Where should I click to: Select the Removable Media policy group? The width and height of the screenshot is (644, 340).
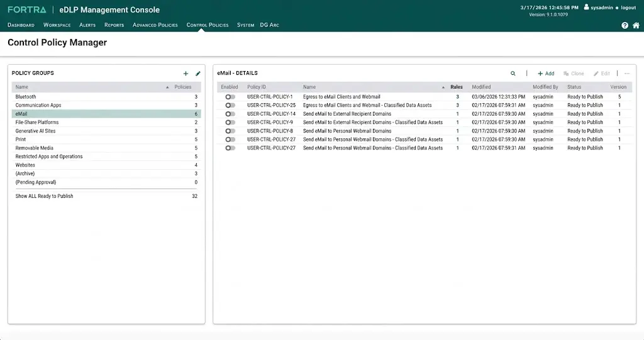106,148
